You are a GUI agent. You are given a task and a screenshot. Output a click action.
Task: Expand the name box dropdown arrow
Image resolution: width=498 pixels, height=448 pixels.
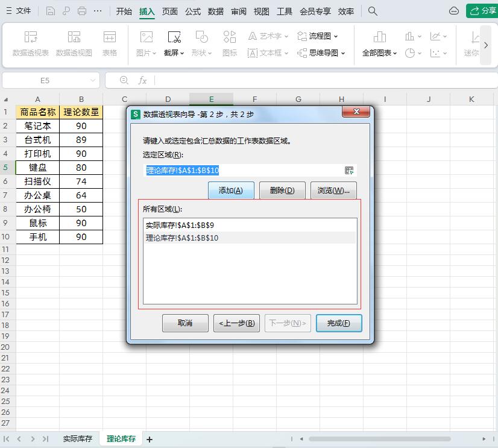point(93,80)
